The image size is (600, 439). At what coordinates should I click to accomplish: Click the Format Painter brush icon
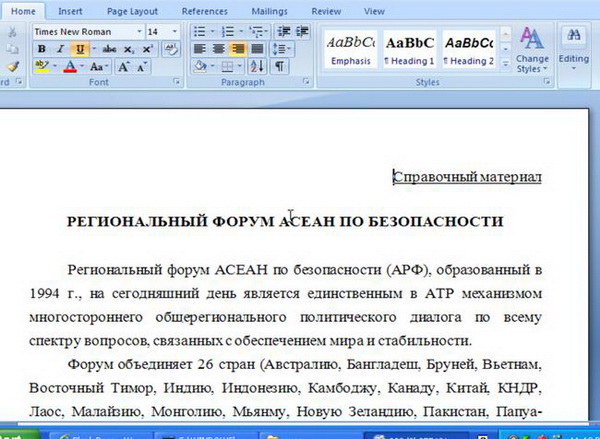[x=13, y=67]
